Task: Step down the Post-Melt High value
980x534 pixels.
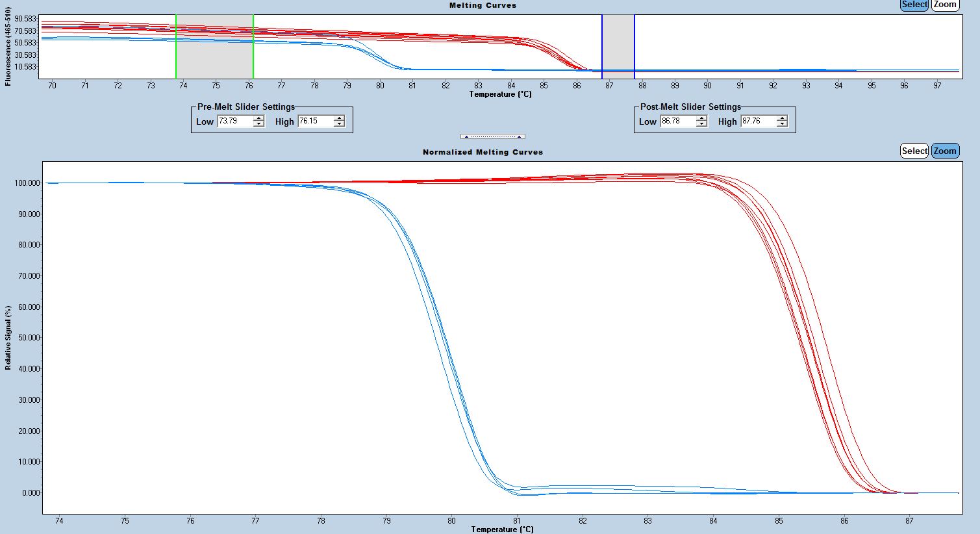Action: (x=782, y=124)
